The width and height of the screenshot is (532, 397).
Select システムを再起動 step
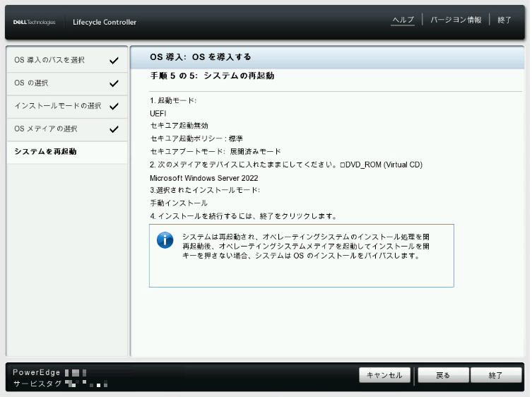(67, 152)
